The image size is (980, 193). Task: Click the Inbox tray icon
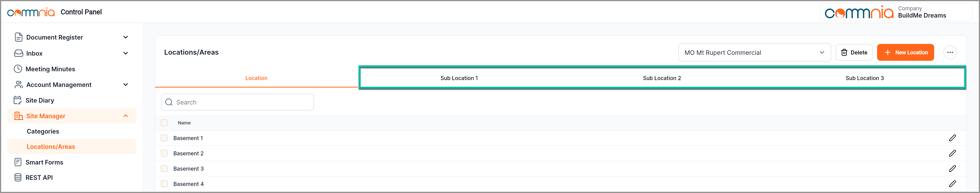click(18, 53)
